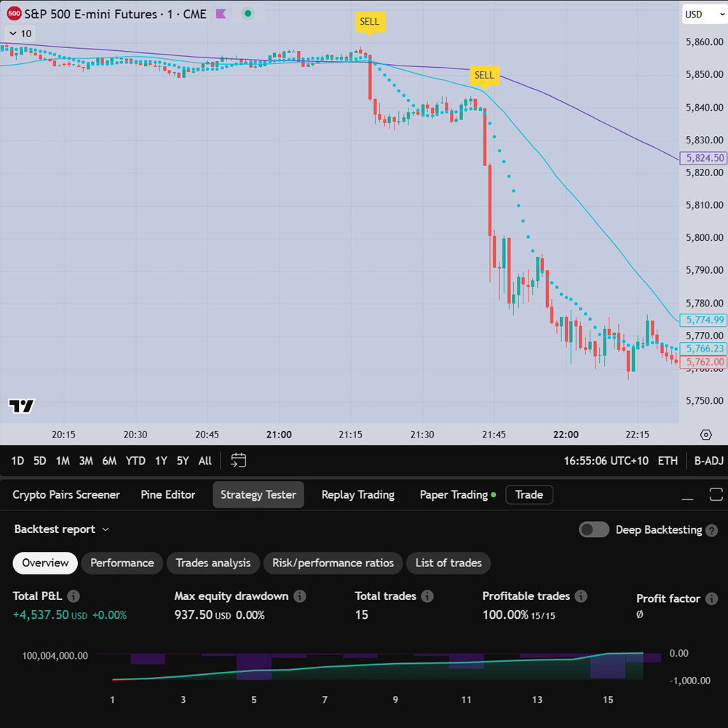Viewport: 728px width, 728px height.
Task: Expand the Backtest report dropdown
Action: point(61,529)
